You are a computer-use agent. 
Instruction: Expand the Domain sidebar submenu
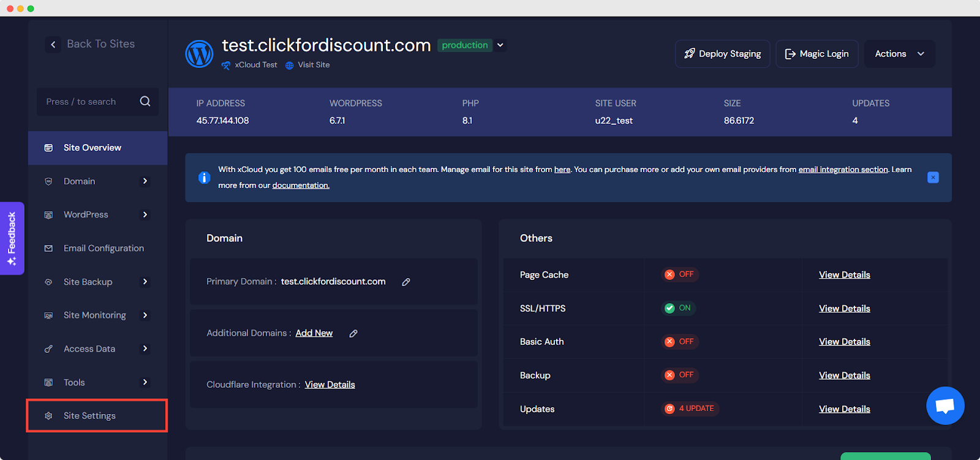pos(145,181)
